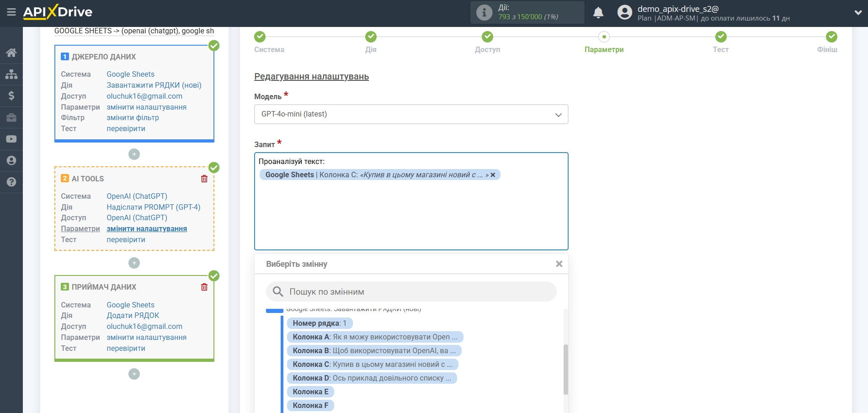Click receiver block змінити налаштування link
Screen dimensions: 868x413
click(x=146, y=337)
